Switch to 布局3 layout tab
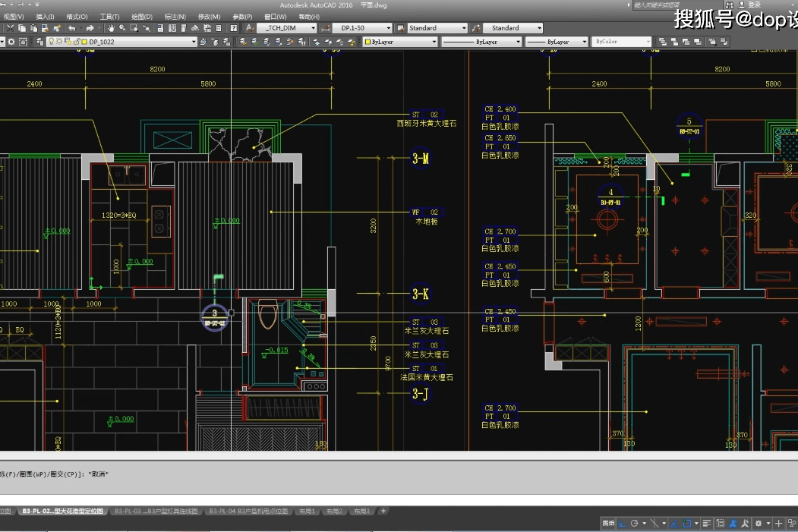Viewport: 798px width, 532px height. coord(361,512)
